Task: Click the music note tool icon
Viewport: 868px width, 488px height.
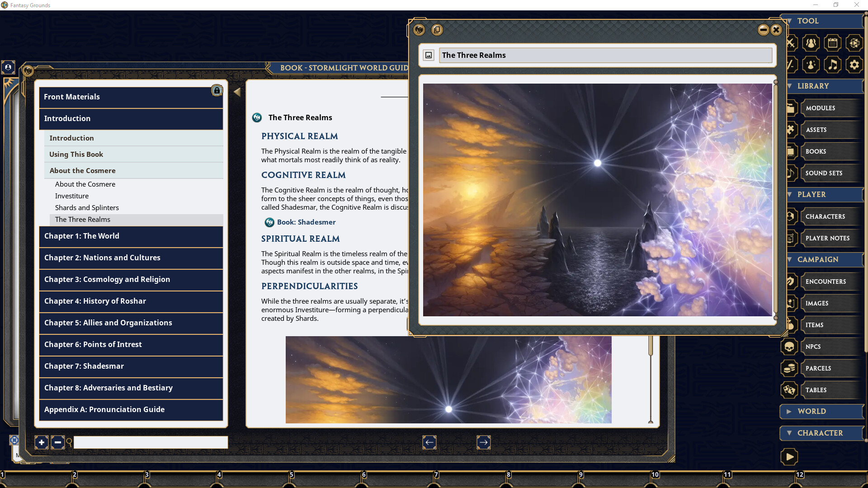Action: coord(832,65)
